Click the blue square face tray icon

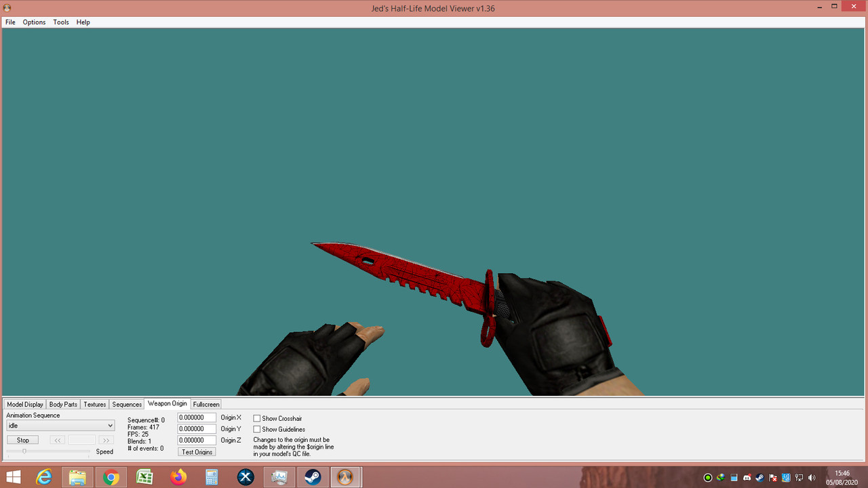tap(786, 478)
